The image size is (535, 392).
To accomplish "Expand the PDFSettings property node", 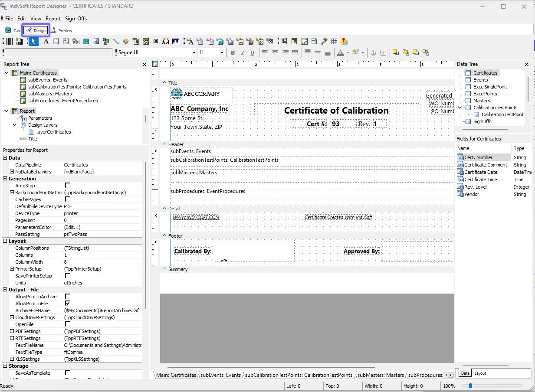I will click(x=12, y=331).
